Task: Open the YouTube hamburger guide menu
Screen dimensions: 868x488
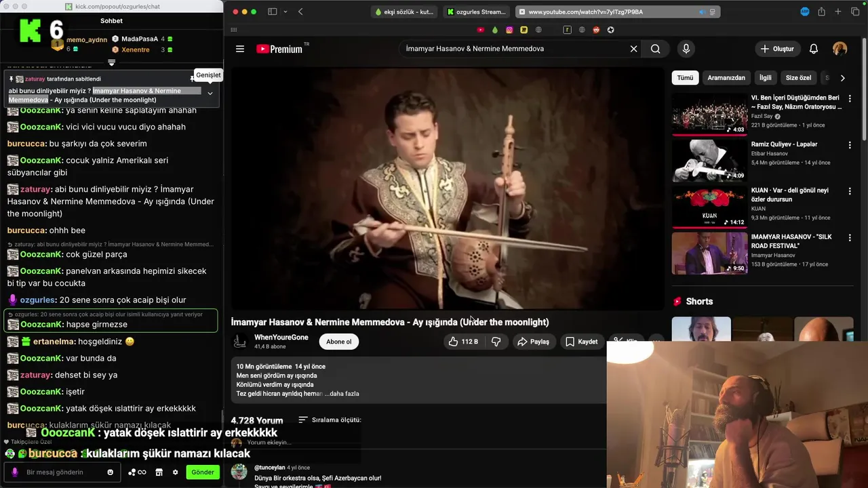Action: coord(239,49)
